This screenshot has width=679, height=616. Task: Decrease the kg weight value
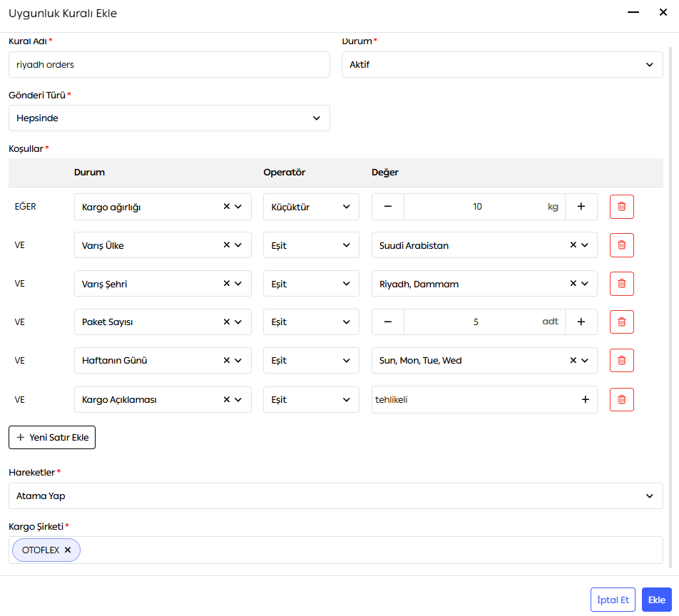click(x=388, y=207)
